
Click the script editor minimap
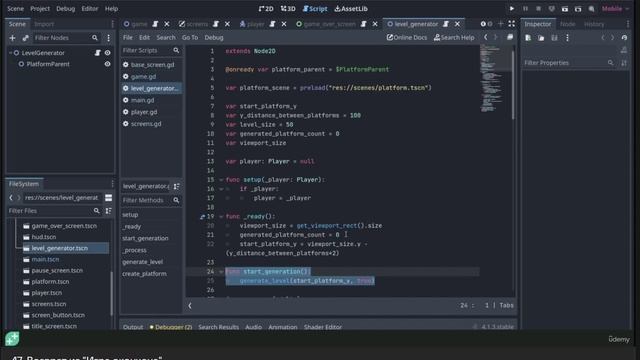click(x=495, y=78)
